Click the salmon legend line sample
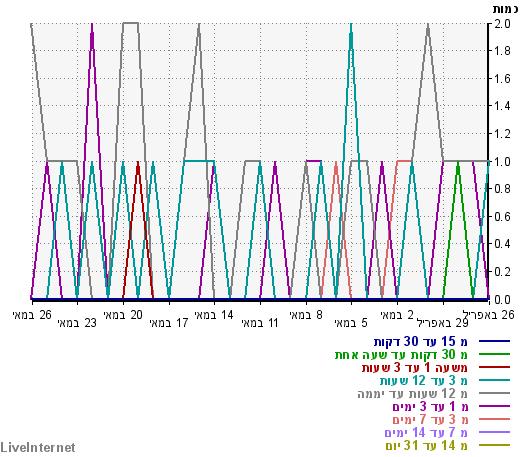The height and width of the screenshot is (457, 520). click(x=494, y=419)
